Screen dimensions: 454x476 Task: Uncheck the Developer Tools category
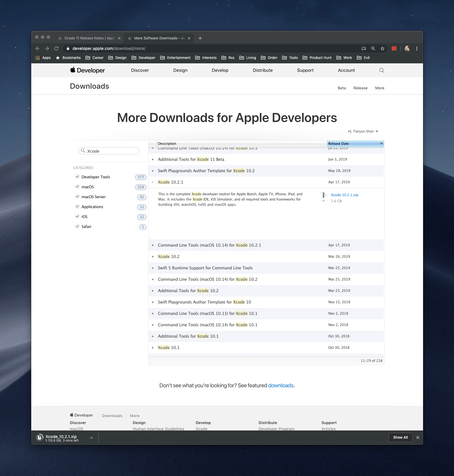pos(77,177)
